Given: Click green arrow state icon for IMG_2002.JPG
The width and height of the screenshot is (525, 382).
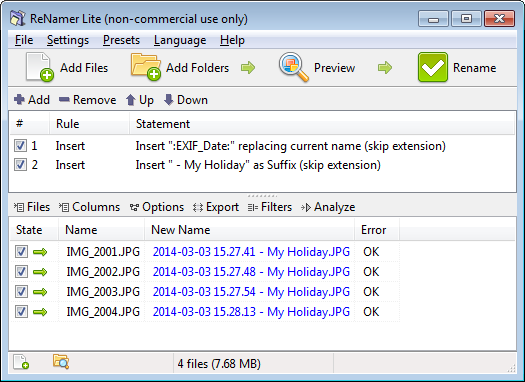Looking at the screenshot, I should coord(40,272).
